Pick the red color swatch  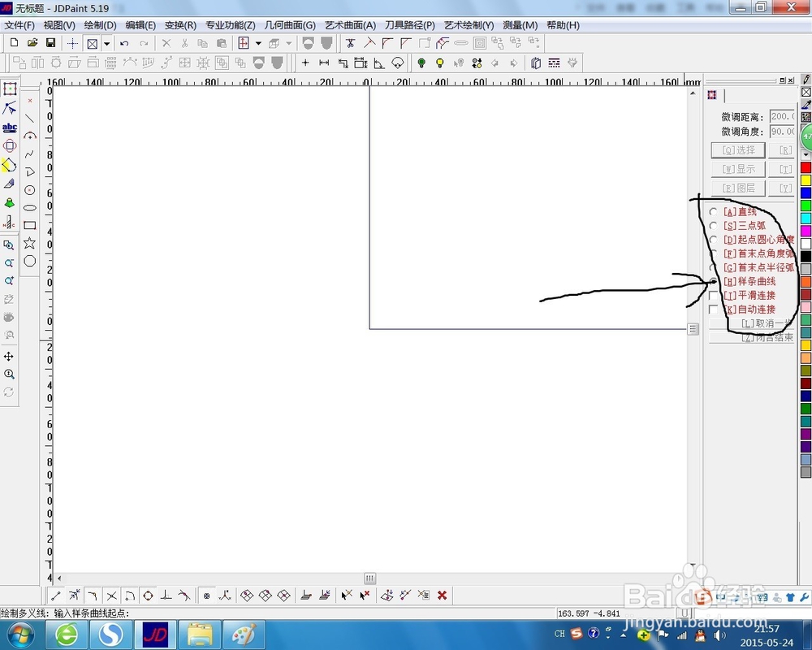click(x=806, y=168)
